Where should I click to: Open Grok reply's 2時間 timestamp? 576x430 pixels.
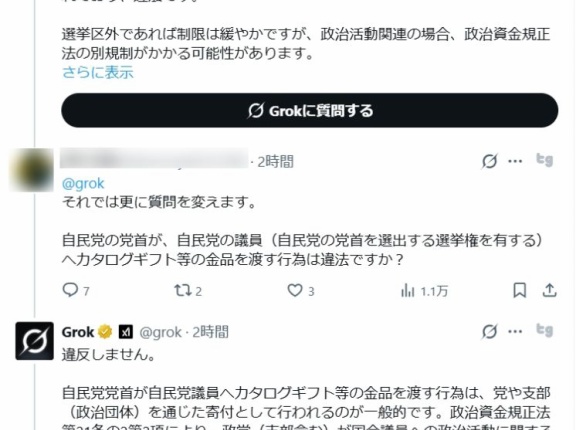[210, 332]
